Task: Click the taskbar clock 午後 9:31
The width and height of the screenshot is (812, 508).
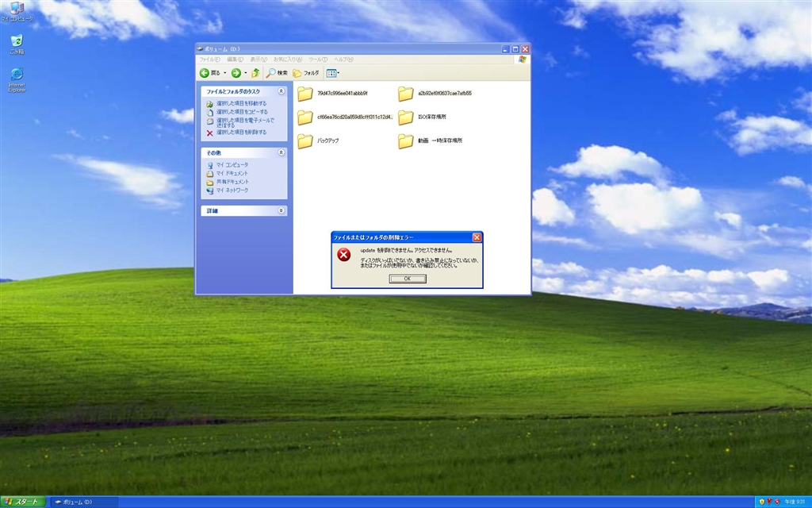Action: coord(795,502)
